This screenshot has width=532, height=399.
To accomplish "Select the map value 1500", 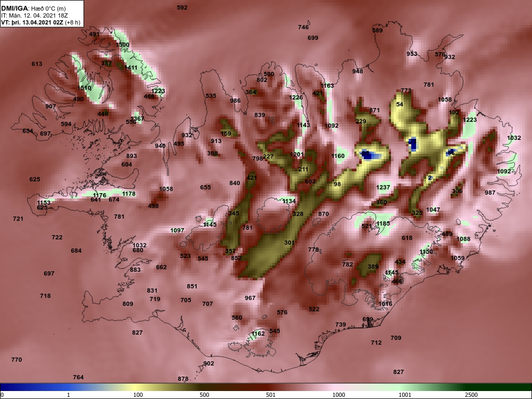I will pyautogui.click(x=122, y=45).
